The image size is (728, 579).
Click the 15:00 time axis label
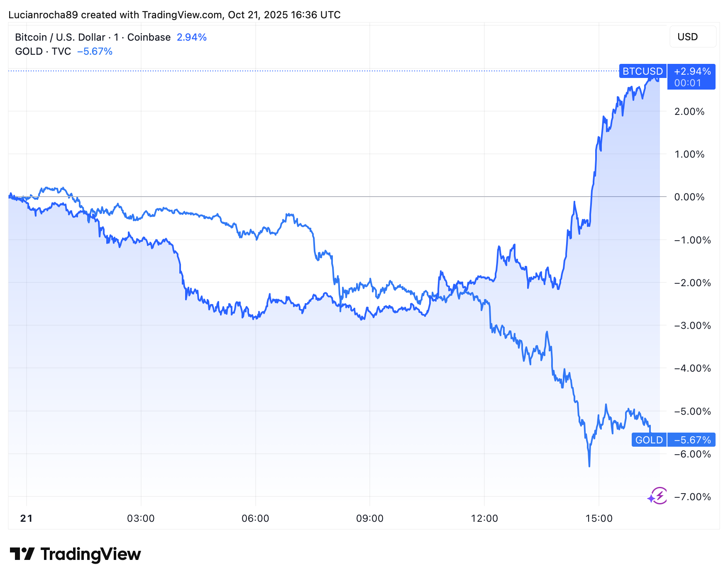(599, 518)
